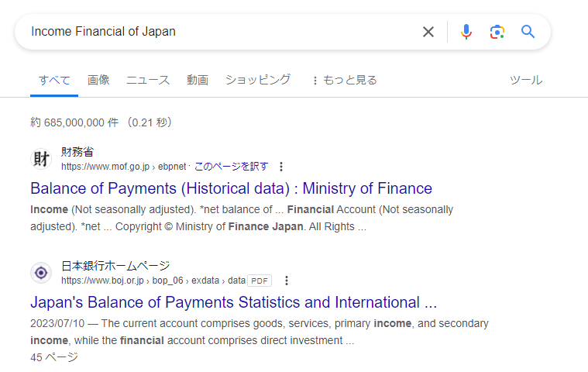Switch to the ニュース news tab
The width and height of the screenshot is (588, 372).
(147, 80)
